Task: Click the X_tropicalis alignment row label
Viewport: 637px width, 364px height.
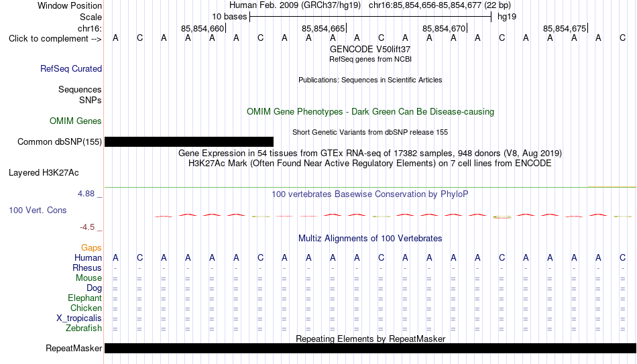Action: [x=79, y=318]
